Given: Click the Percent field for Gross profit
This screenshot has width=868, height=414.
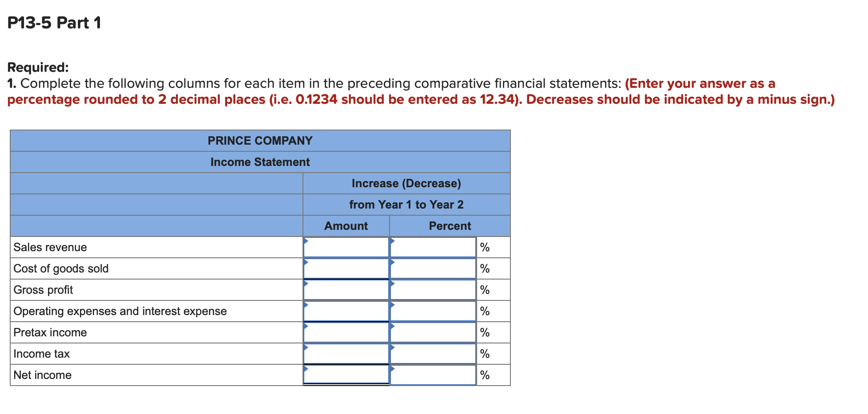Looking at the screenshot, I should point(433,290).
